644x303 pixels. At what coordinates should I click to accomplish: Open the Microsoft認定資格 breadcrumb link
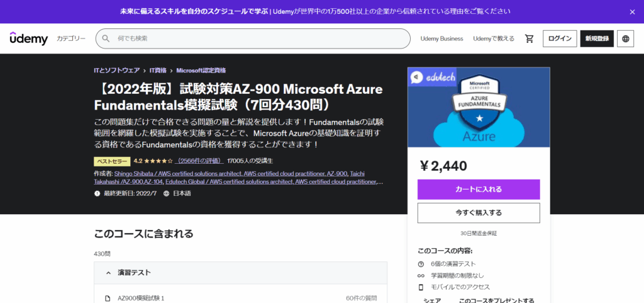pyautogui.click(x=201, y=71)
